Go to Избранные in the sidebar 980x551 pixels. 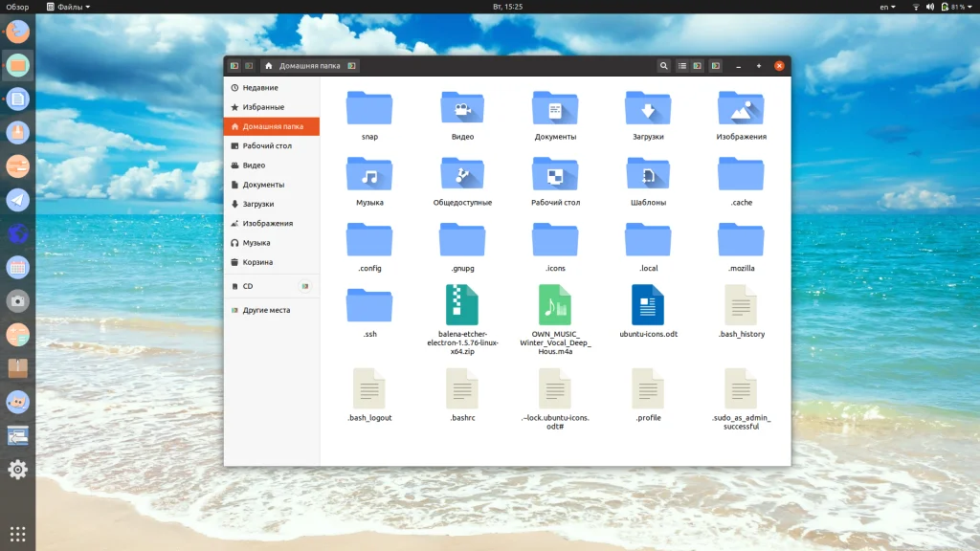pyautogui.click(x=262, y=107)
